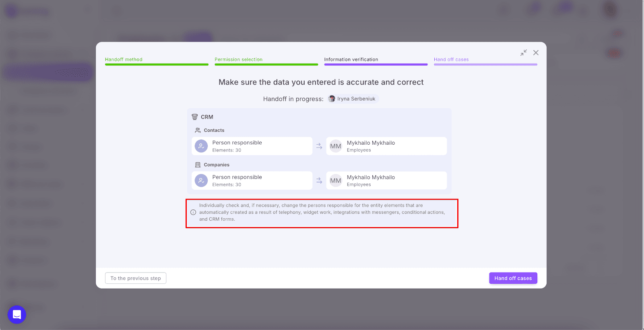Click Mykhailo Mykhailo under Companies
The image size is (644, 330).
coord(371,177)
